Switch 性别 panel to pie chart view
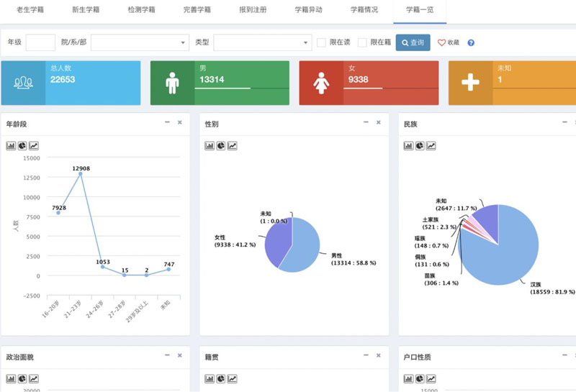Viewport: 576px width, 392px height. click(x=221, y=146)
